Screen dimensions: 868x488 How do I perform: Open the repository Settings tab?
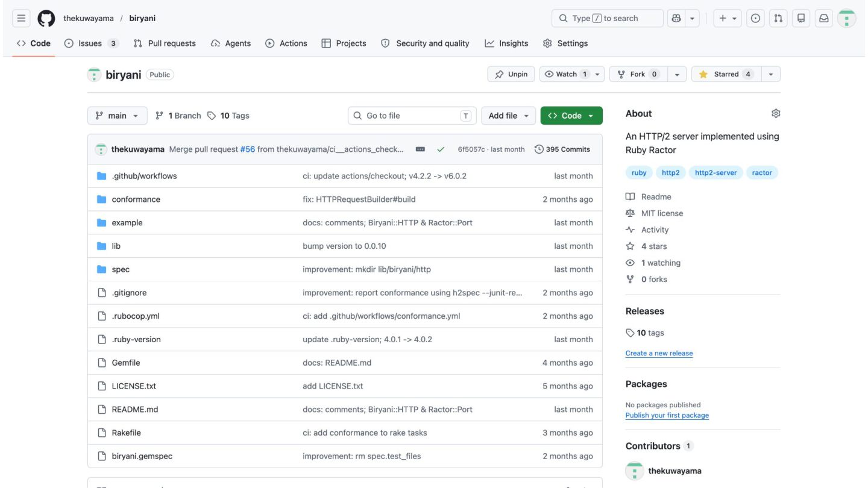pyautogui.click(x=565, y=43)
